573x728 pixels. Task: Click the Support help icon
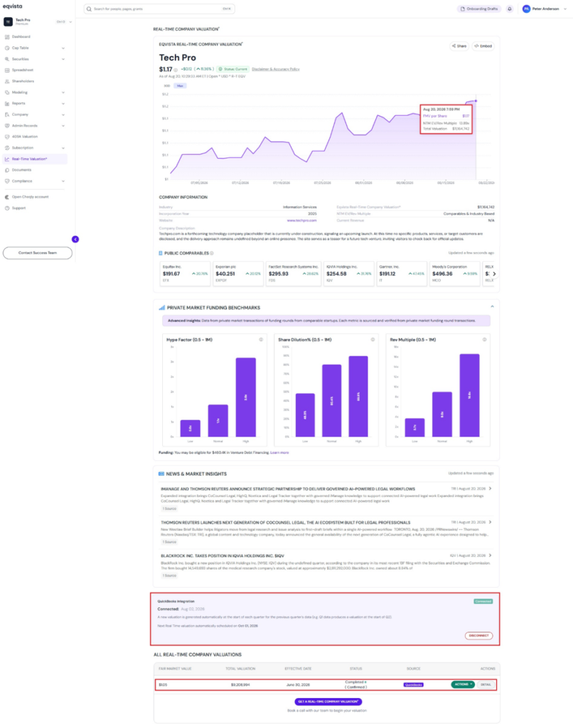(x=7, y=208)
